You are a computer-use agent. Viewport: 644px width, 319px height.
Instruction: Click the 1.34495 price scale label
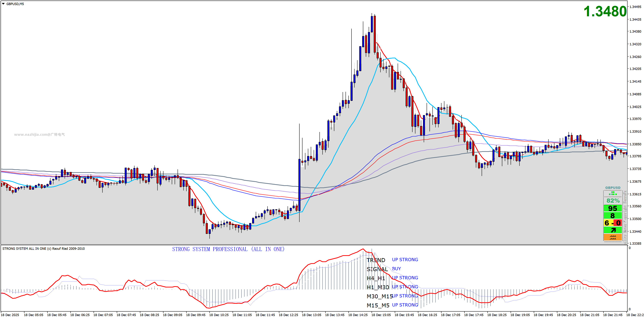(x=635, y=7)
